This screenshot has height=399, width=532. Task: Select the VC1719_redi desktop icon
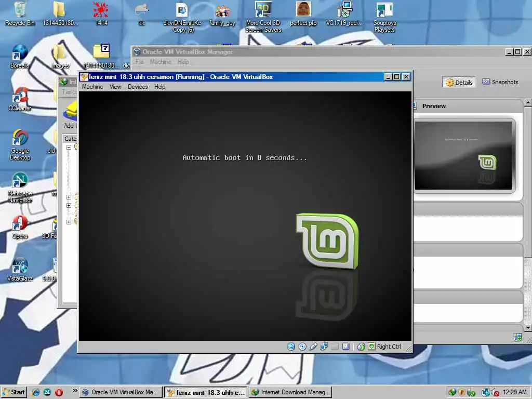344,14
